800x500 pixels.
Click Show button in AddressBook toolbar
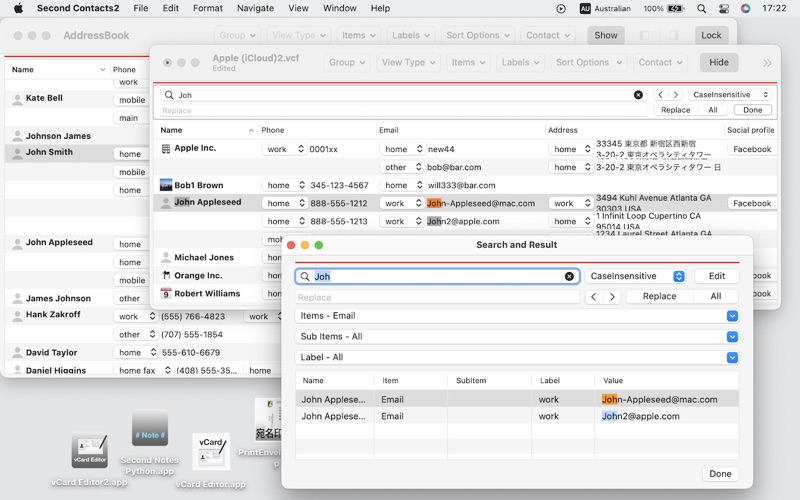coord(606,35)
